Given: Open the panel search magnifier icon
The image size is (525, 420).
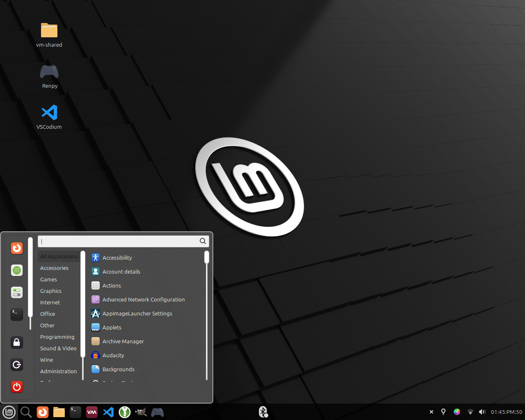Looking at the screenshot, I should pos(26,412).
